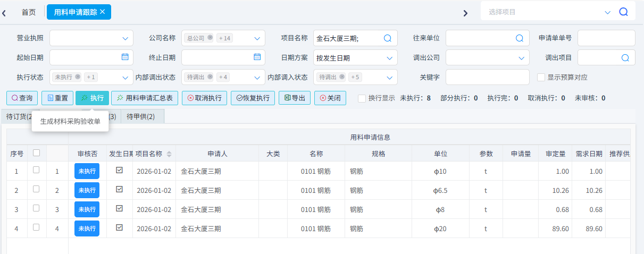Enable the 显示预算对应 checkbox

click(x=541, y=77)
